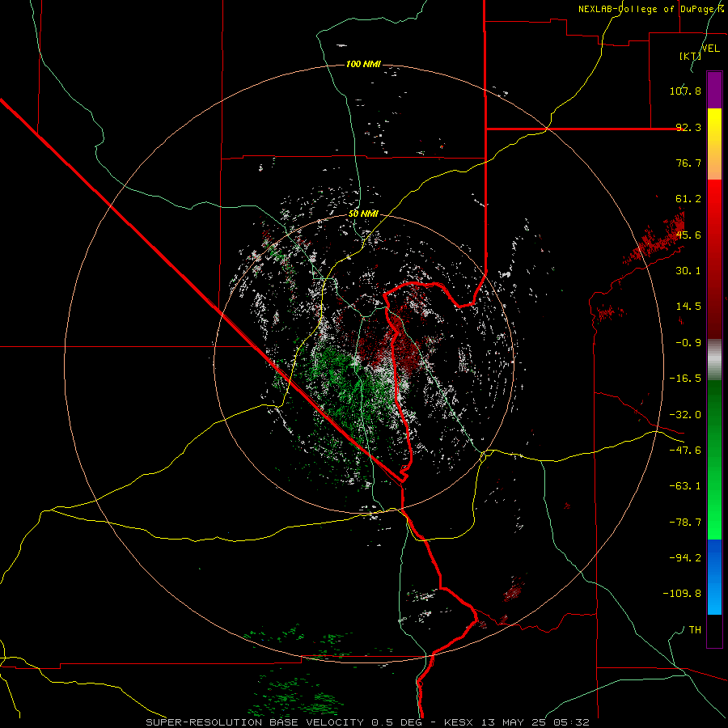Click the 'SUPER-RESOLUTION BASE VELOCITY' caption text

click(x=256, y=722)
